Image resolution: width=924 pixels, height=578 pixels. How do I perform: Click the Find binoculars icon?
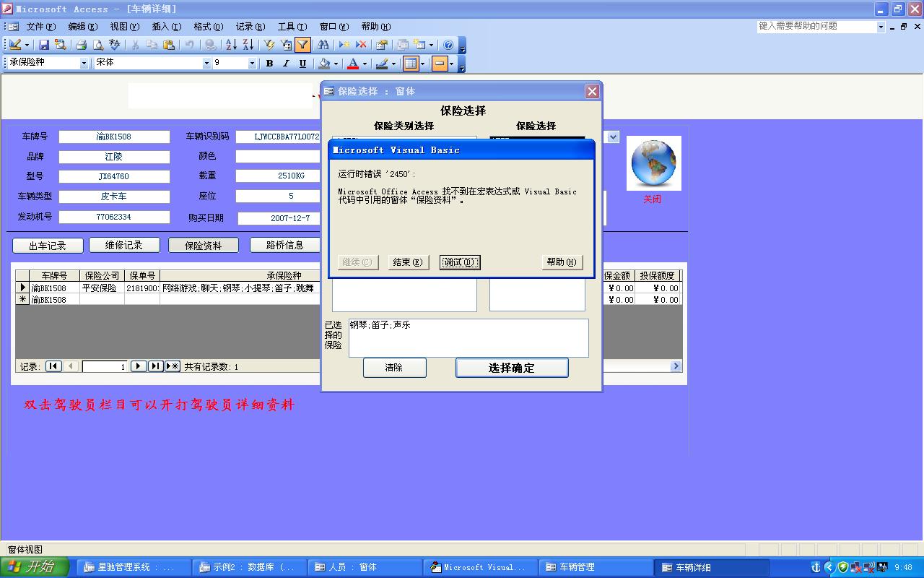pyautogui.click(x=323, y=45)
